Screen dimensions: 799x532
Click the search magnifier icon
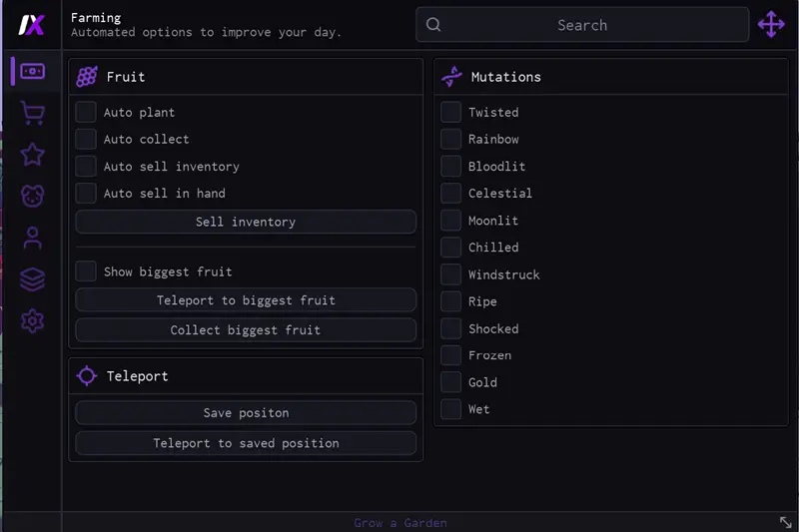pos(433,25)
